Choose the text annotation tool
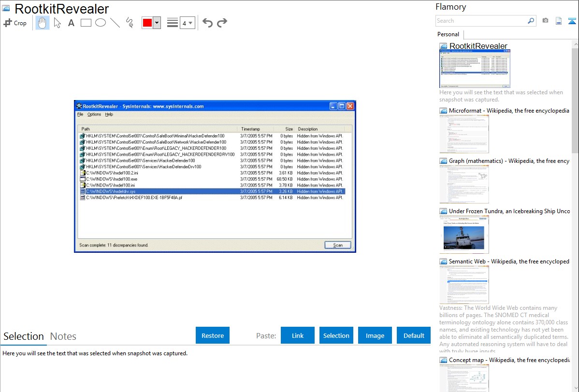This screenshot has width=579, height=392. (71, 23)
